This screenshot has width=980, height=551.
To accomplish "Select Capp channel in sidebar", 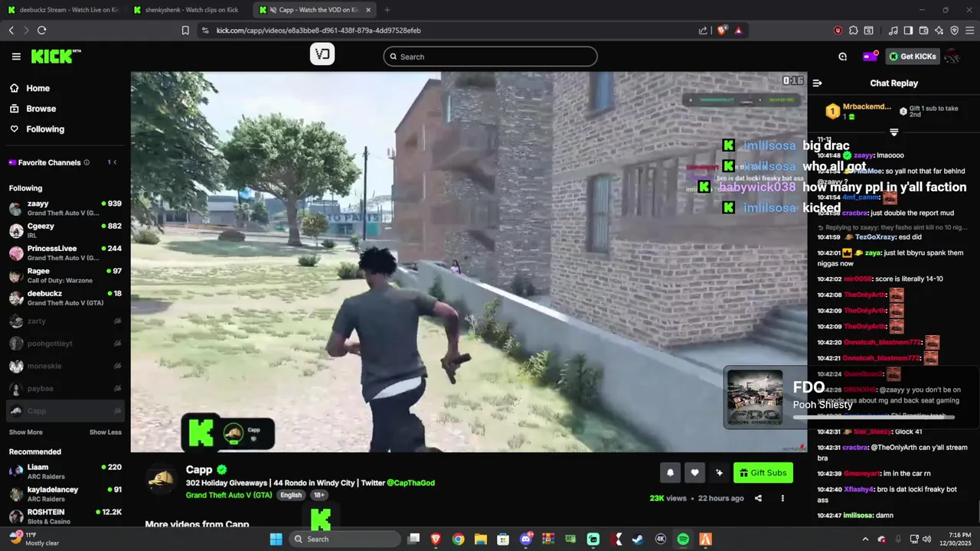I will (x=65, y=411).
